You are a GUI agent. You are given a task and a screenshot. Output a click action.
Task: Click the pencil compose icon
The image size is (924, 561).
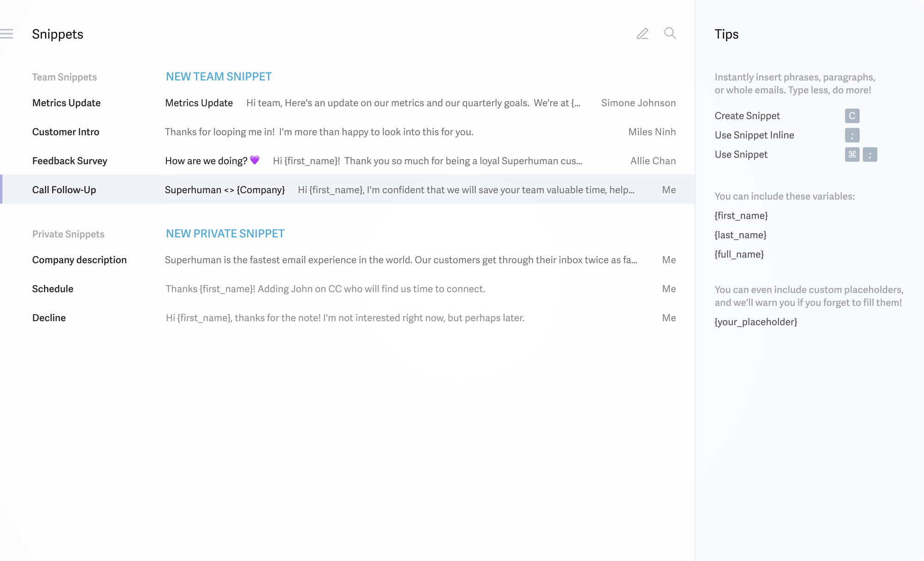pyautogui.click(x=642, y=34)
